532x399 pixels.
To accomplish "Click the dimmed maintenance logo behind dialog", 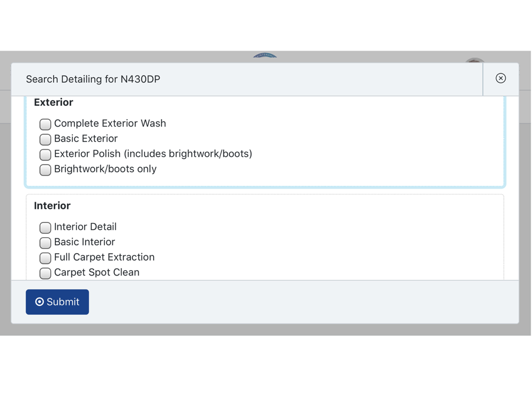I will click(x=265, y=55).
